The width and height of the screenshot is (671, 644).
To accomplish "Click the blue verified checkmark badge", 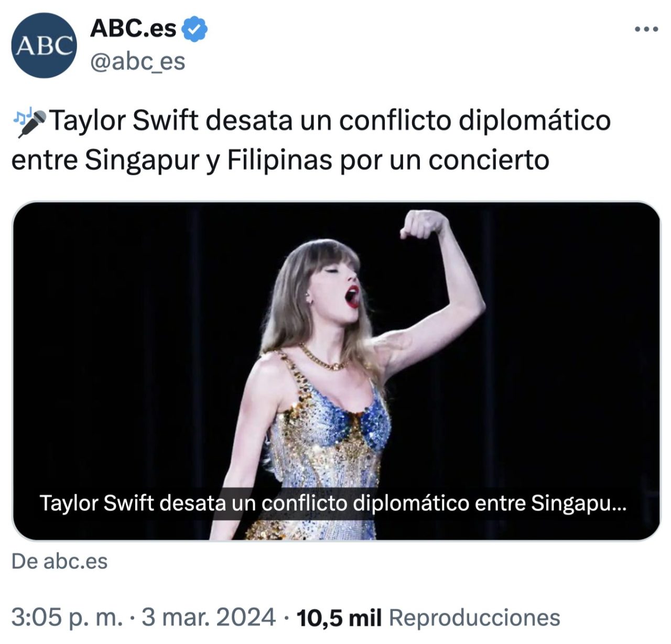I will [x=194, y=29].
